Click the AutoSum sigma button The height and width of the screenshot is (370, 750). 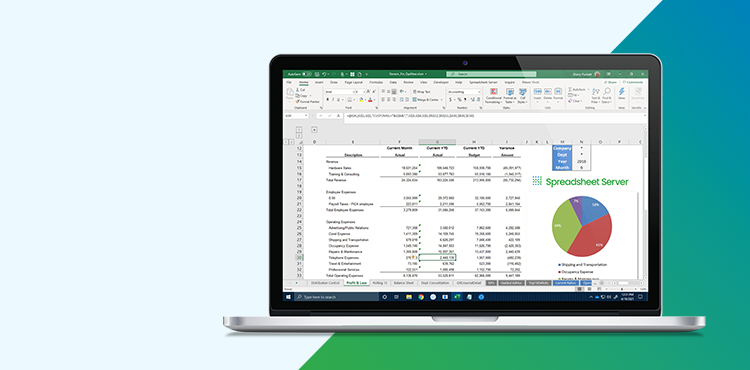tap(578, 89)
